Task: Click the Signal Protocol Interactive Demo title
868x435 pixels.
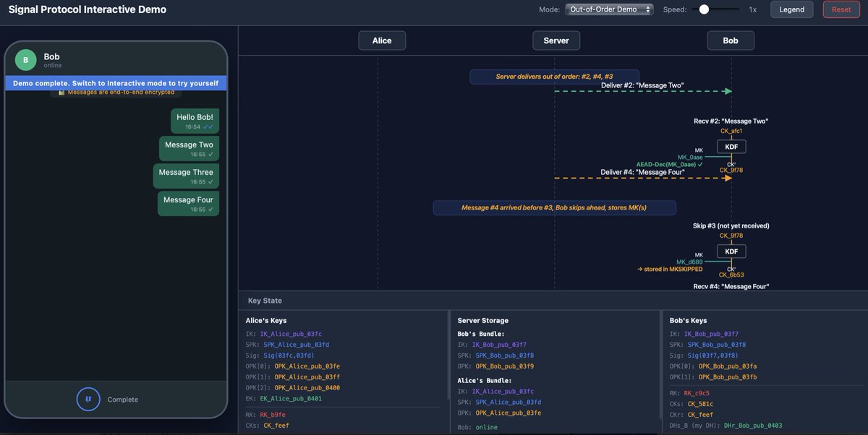Action: (x=88, y=9)
